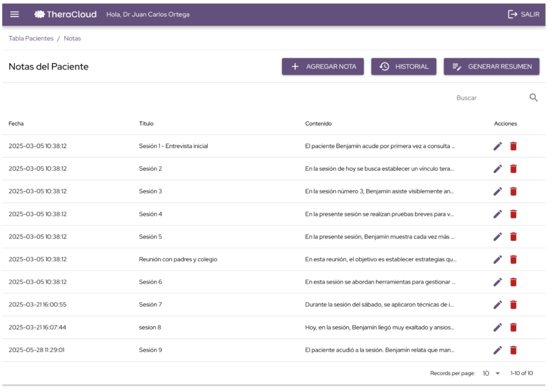The width and height of the screenshot is (552, 392).
Task: Click the TheraCloud logo icon
Action: [x=39, y=15]
